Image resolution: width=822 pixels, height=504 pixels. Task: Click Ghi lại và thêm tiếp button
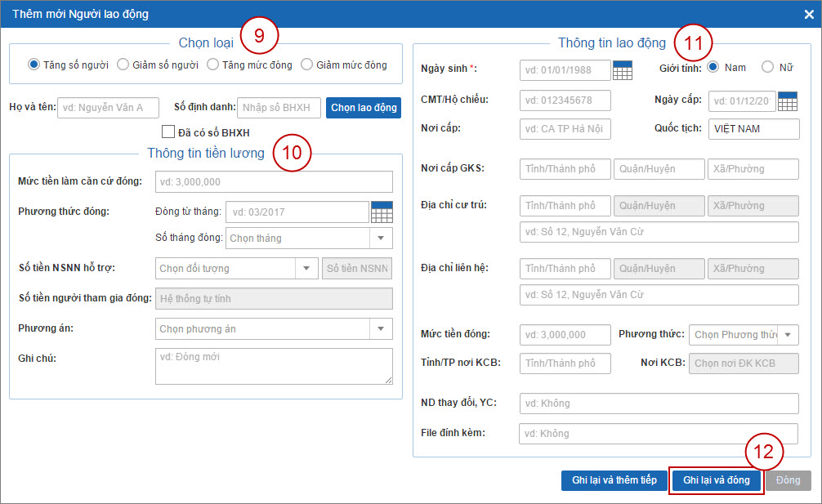[x=614, y=480]
